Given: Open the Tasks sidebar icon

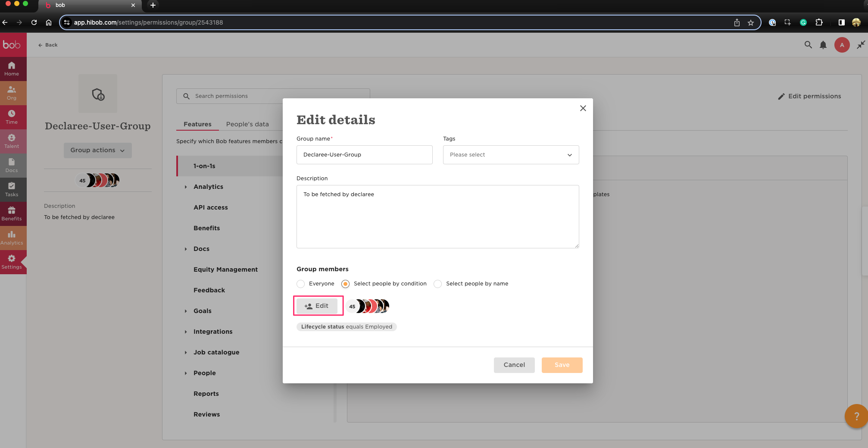Looking at the screenshot, I should coord(12,189).
